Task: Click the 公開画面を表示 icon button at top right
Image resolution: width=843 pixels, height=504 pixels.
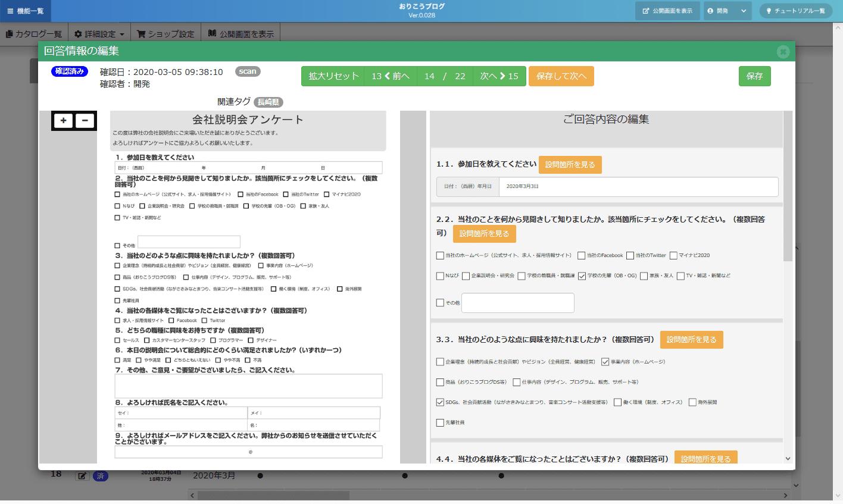Action: coord(667,11)
